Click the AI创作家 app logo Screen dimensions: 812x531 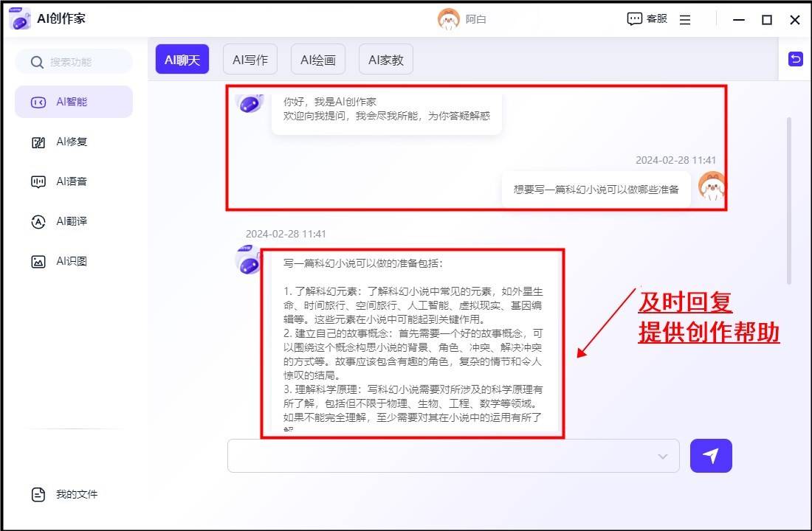[x=21, y=20]
